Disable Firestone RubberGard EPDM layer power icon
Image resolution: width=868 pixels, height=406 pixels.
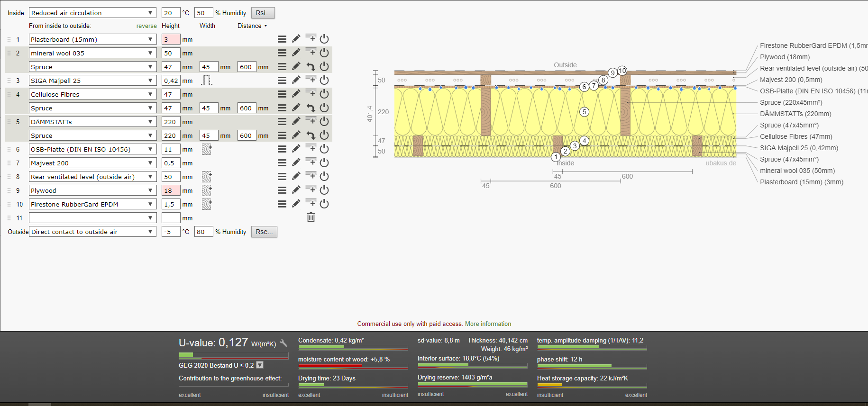(x=324, y=204)
